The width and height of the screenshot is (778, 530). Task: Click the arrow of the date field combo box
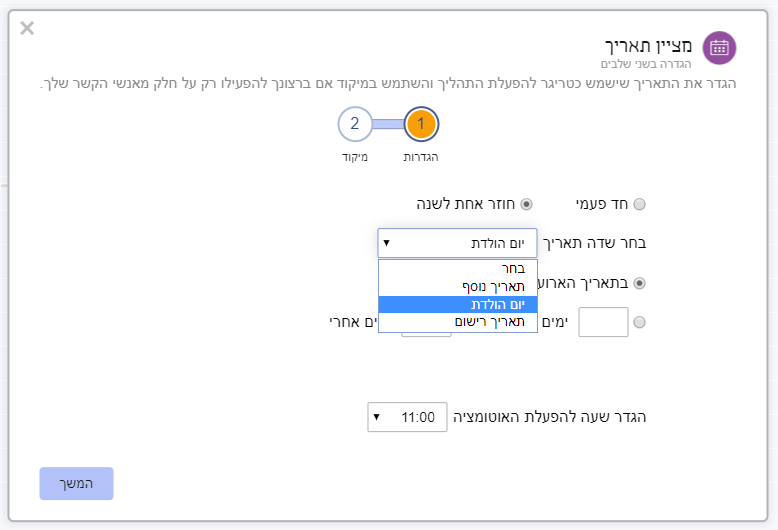click(x=387, y=243)
